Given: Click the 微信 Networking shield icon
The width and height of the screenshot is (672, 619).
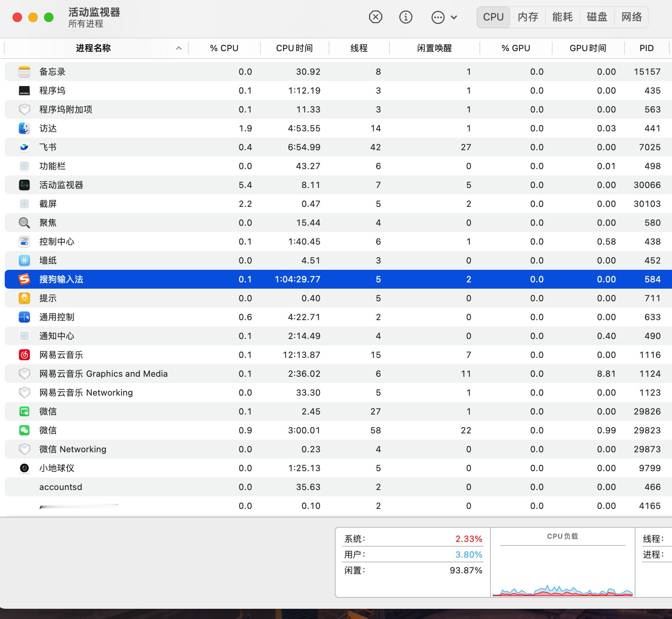Looking at the screenshot, I should point(24,449).
